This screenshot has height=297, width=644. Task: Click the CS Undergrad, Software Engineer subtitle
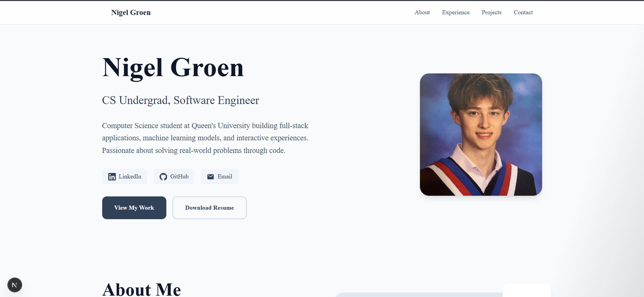180,100
